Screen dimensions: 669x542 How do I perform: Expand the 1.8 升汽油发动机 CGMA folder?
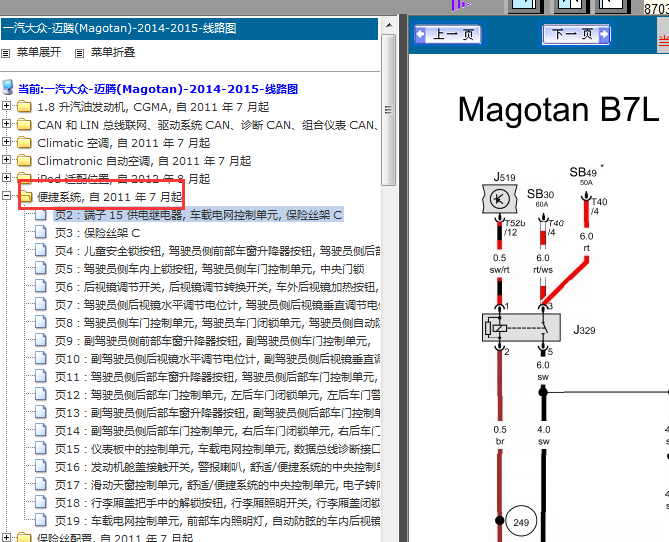[6, 105]
